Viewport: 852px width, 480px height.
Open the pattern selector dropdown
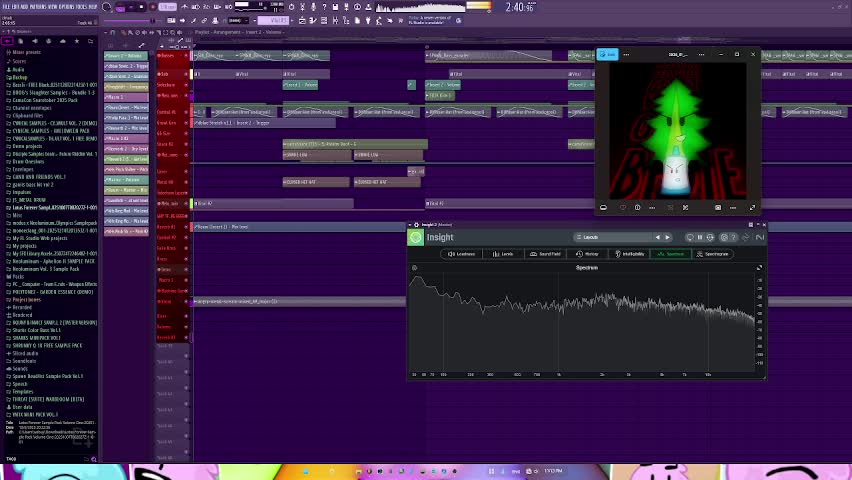273,21
